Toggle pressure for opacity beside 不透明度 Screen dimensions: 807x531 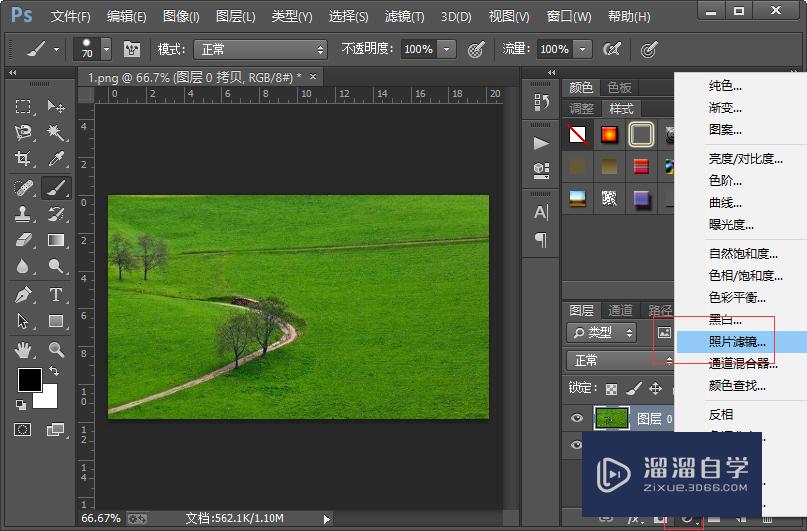[476, 49]
